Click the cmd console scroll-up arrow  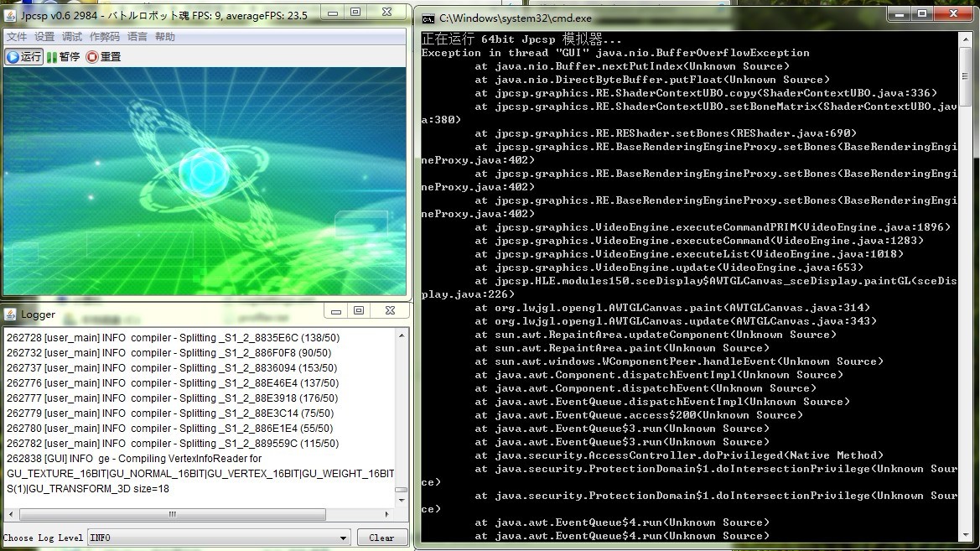(x=967, y=38)
